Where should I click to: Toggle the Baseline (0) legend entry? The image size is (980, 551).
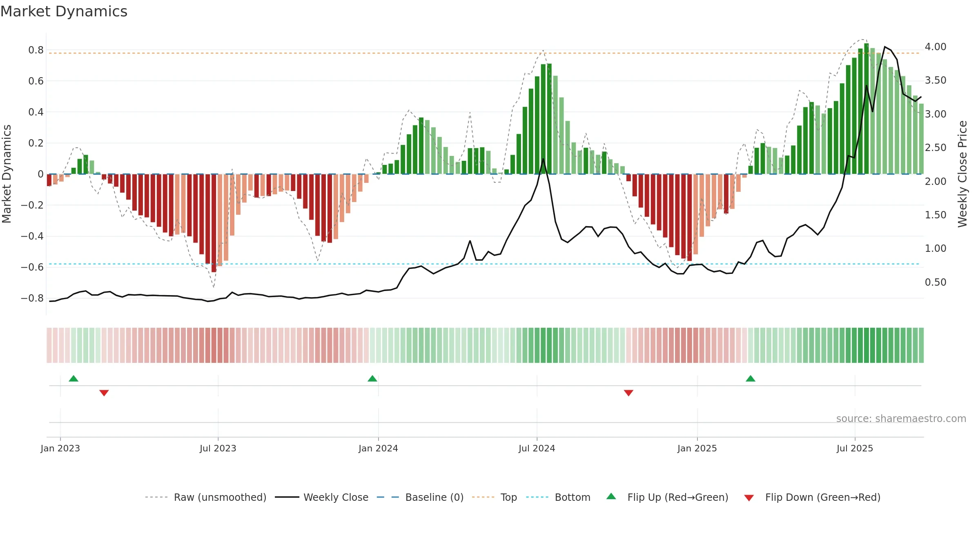pos(420,497)
